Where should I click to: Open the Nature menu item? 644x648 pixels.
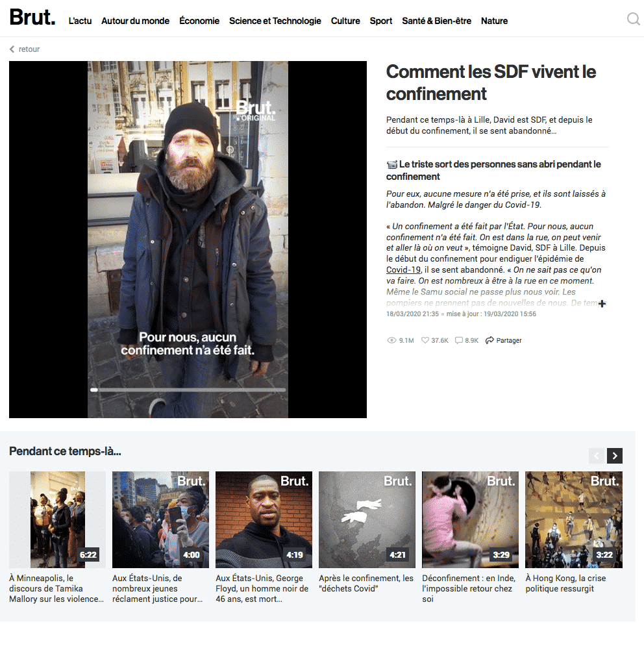point(494,21)
